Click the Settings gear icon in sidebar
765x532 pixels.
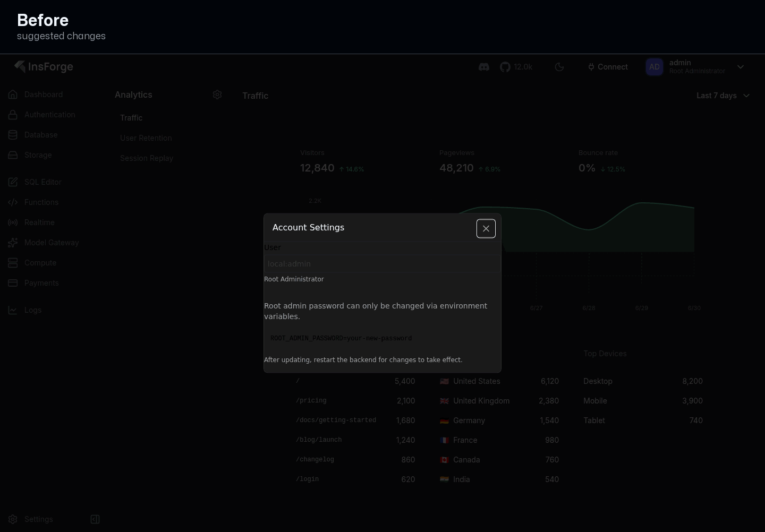pos(13,519)
